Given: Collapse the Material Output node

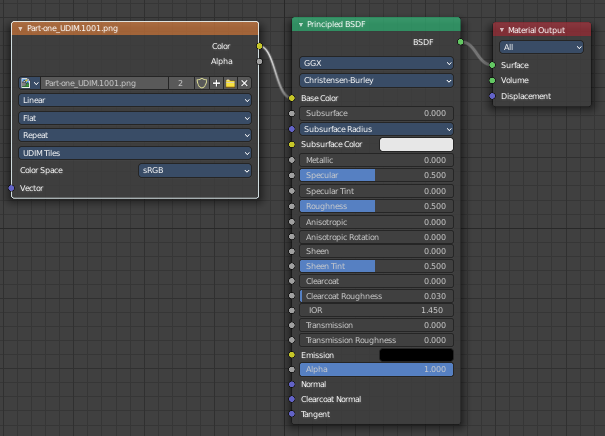Looking at the screenshot, I should click(502, 30).
